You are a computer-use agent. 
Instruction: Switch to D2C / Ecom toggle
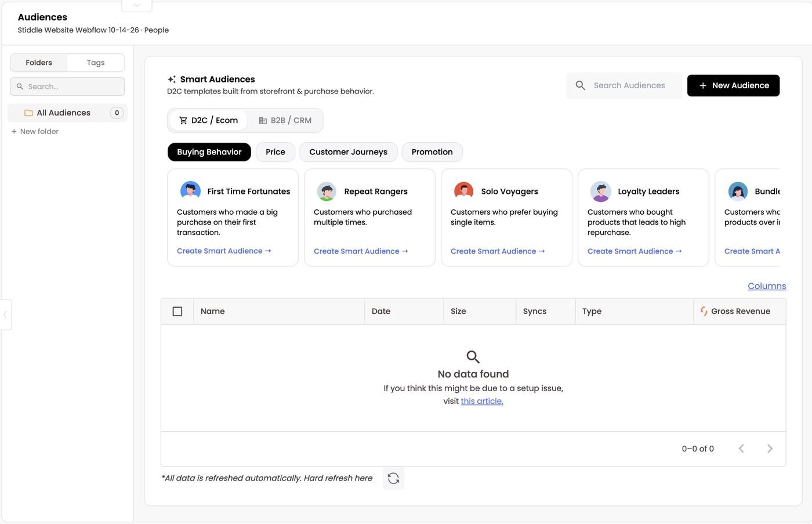tap(208, 120)
